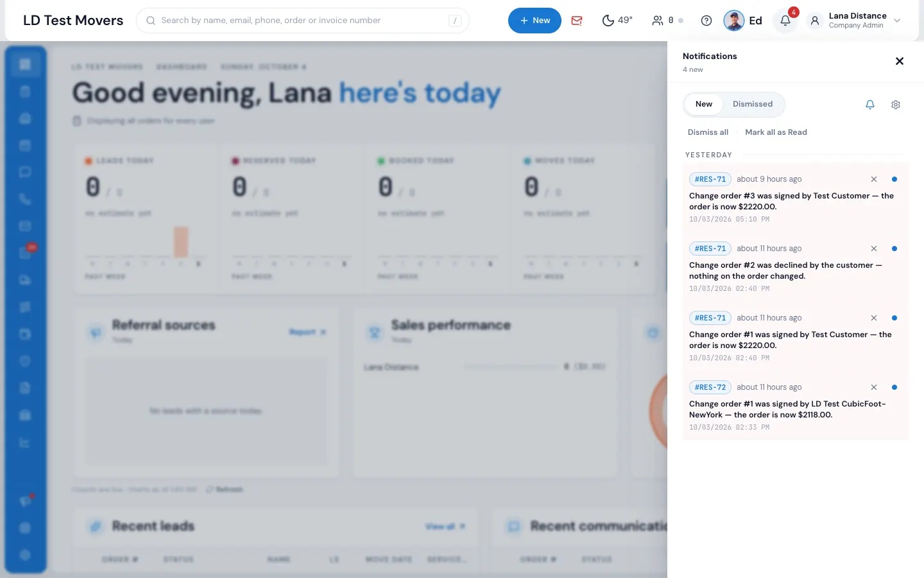Switch to the New notifications tab
Viewport: 924px width, 578px height.
[x=704, y=104]
